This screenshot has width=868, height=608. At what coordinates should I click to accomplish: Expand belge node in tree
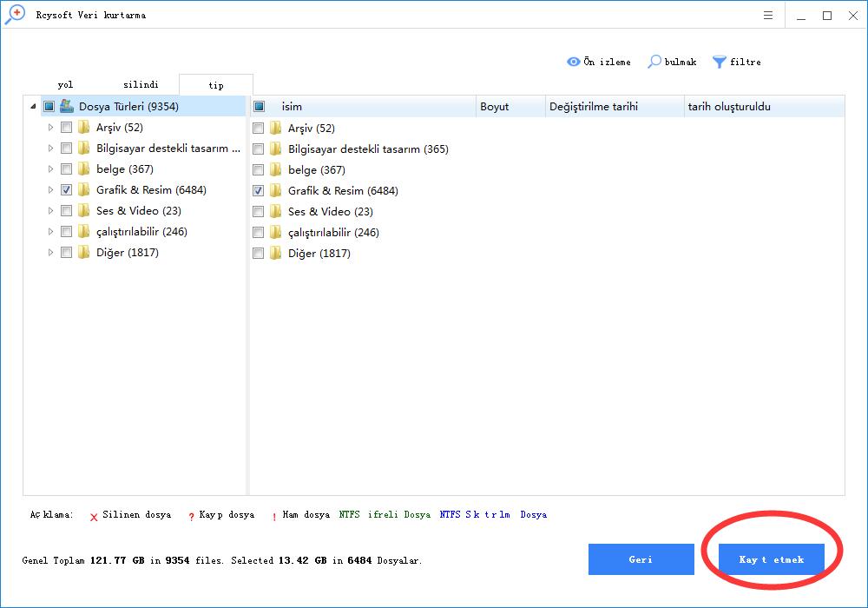[50, 169]
